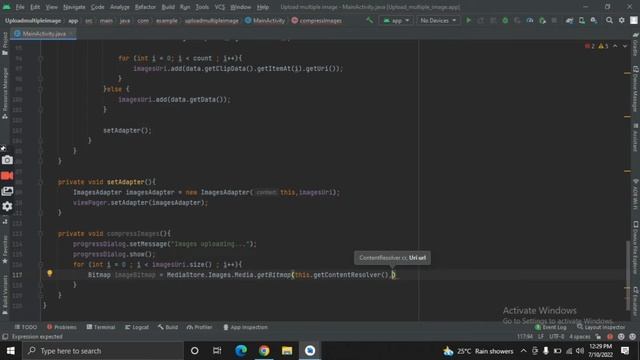The image size is (640, 360).
Task: Click the Search Everywhere magnifier icon
Action: (x=609, y=20)
